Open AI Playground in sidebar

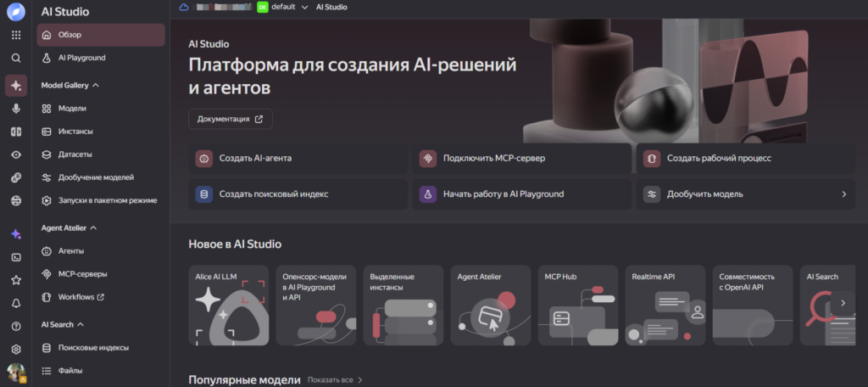pos(101,58)
